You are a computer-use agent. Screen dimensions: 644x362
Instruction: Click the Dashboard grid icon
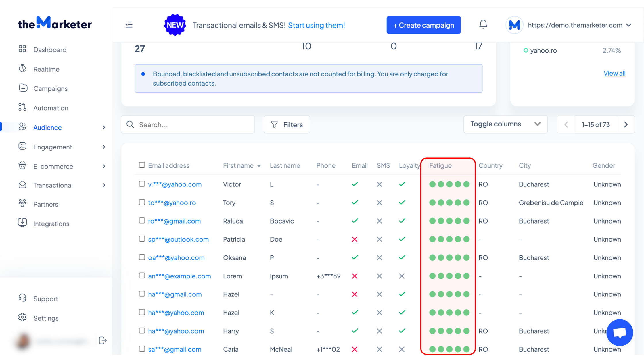pyautogui.click(x=22, y=49)
